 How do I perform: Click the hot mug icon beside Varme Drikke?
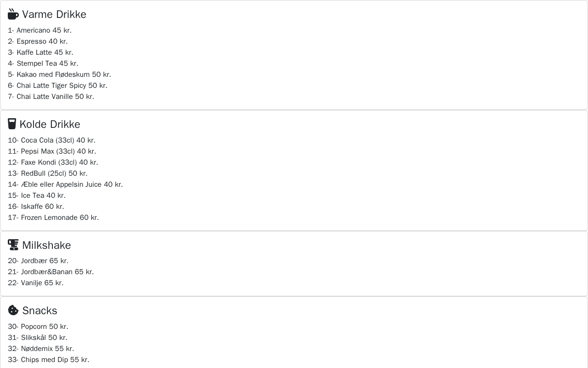click(x=13, y=14)
